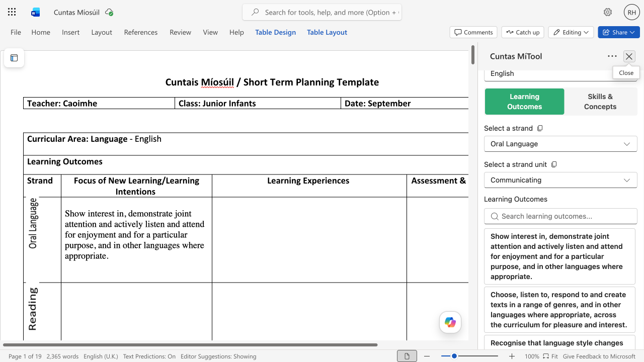Viewport: 644px width, 362px height.
Task: Expand the Oral Language strand dropdown
Action: pyautogui.click(x=560, y=144)
